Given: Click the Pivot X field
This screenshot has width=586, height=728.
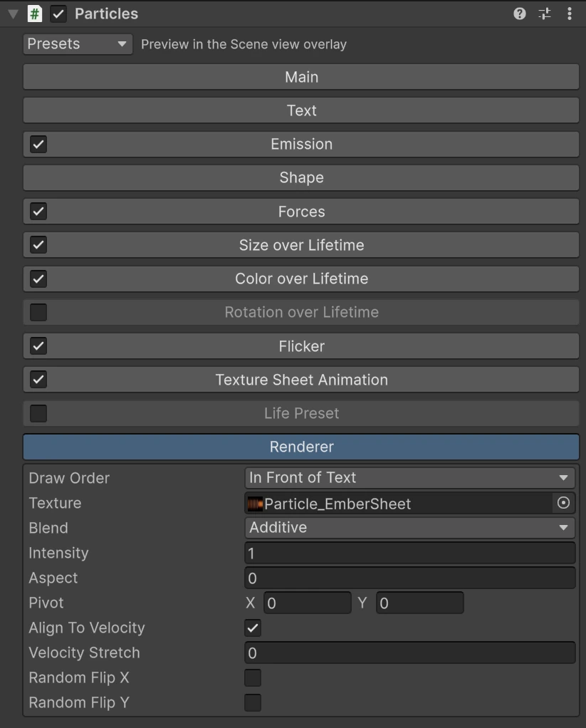Looking at the screenshot, I should [307, 603].
